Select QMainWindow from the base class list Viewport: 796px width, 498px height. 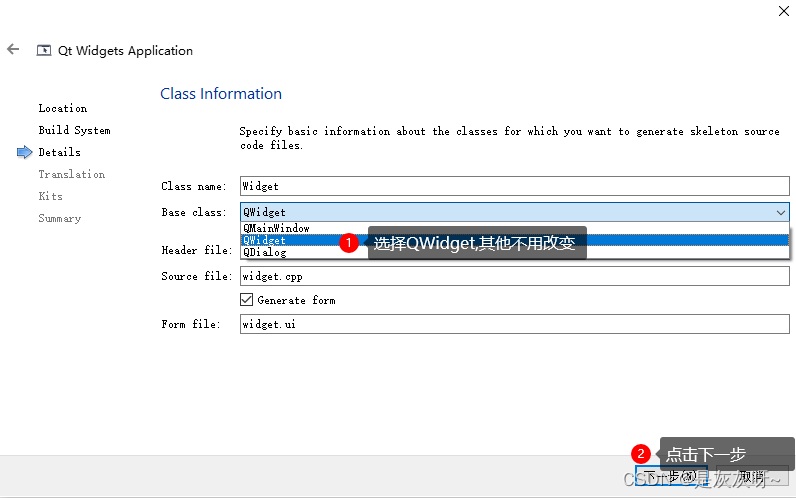tap(276, 228)
